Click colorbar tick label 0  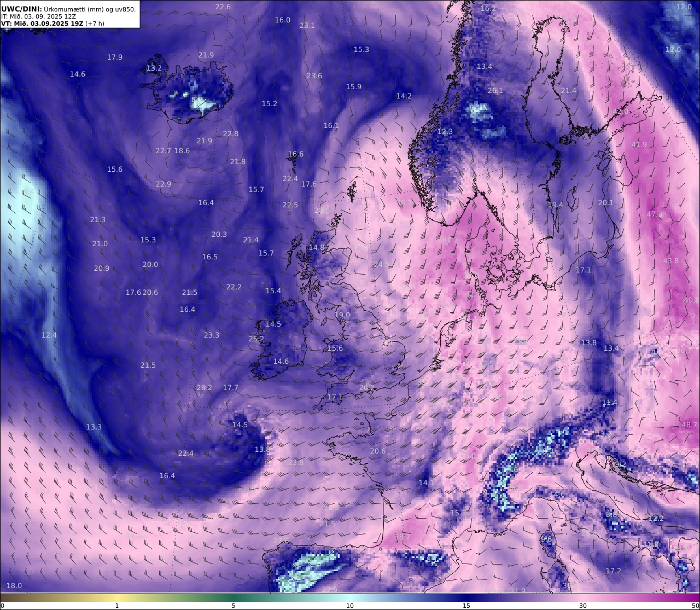pyautogui.click(x=2, y=606)
